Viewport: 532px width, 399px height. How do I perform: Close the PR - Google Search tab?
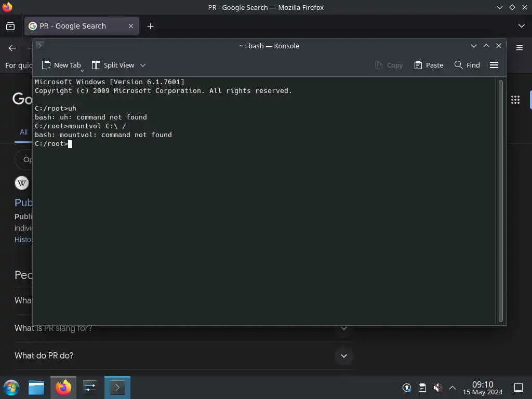(130, 26)
